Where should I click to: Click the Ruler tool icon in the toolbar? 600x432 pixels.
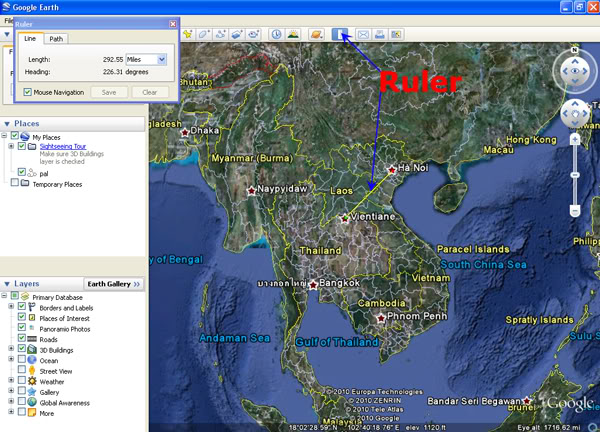[340, 34]
